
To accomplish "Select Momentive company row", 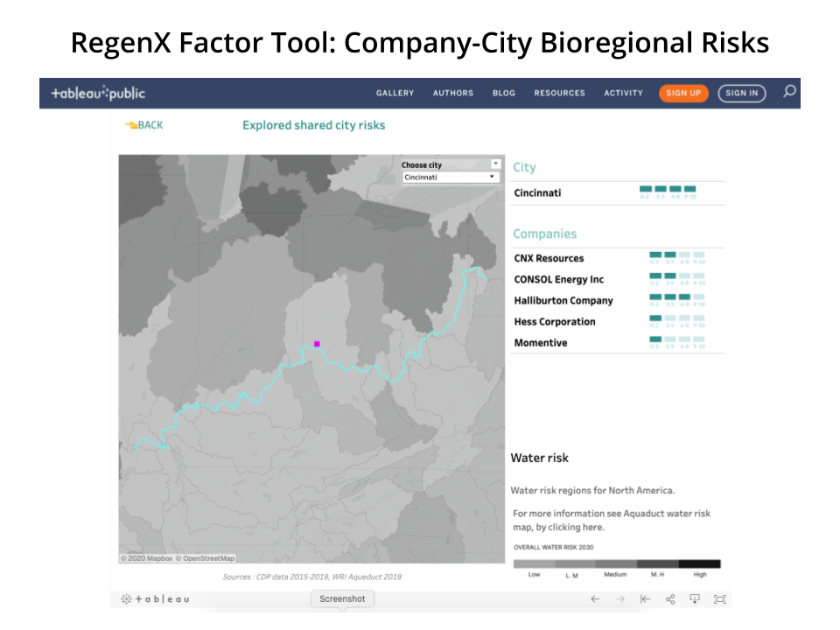I will [617, 343].
